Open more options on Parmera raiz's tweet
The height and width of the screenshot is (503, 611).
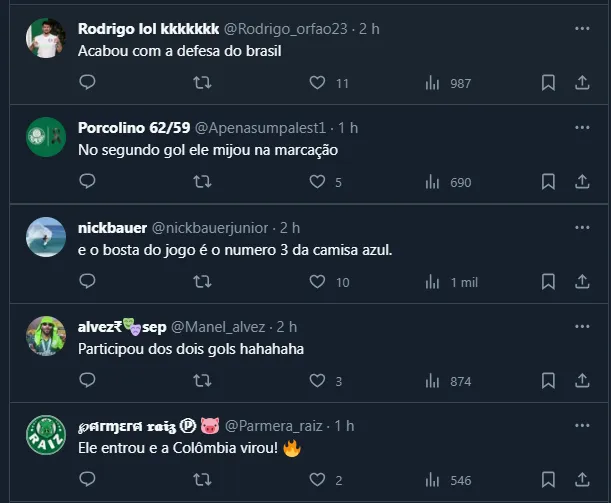point(582,426)
